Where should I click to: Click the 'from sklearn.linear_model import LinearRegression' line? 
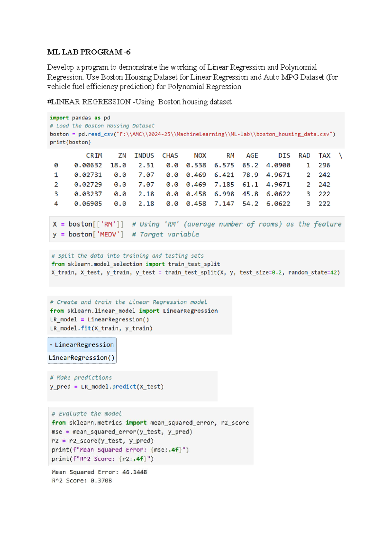[134, 311]
